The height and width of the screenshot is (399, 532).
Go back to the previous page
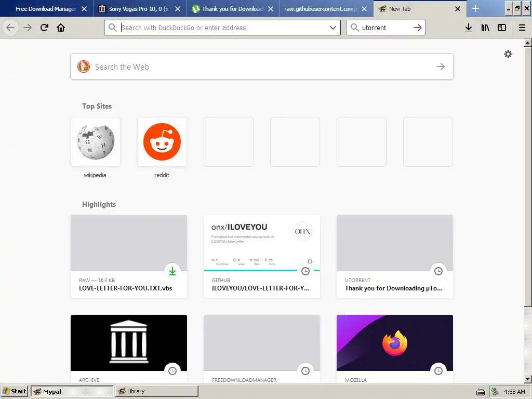coord(10,28)
